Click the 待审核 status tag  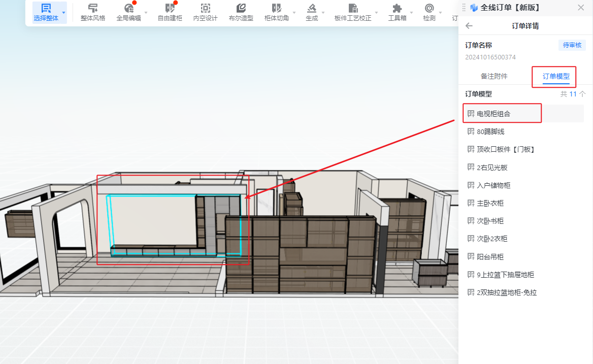pos(572,45)
